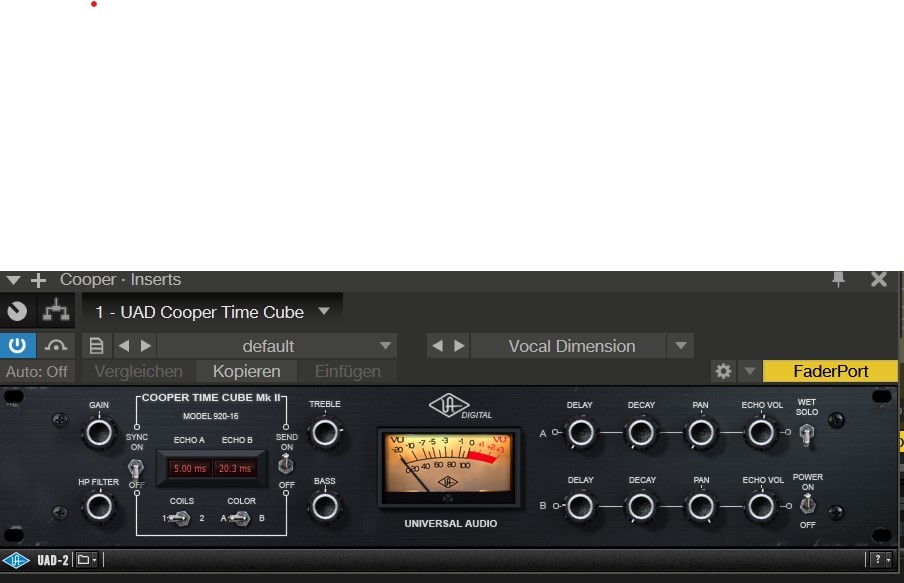Open the preset file document icon

click(96, 346)
